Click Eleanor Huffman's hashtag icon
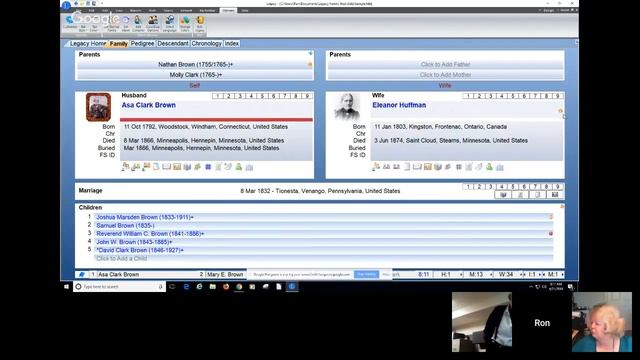The height and width of the screenshot is (360, 640). (458, 167)
